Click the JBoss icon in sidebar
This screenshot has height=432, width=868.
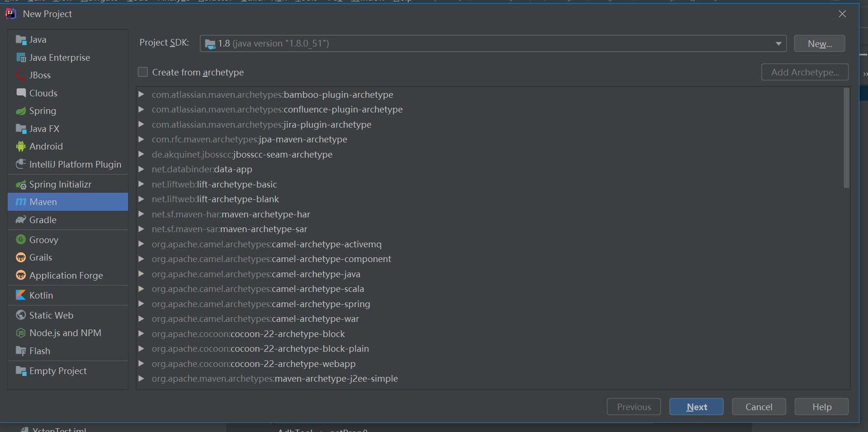coord(21,75)
